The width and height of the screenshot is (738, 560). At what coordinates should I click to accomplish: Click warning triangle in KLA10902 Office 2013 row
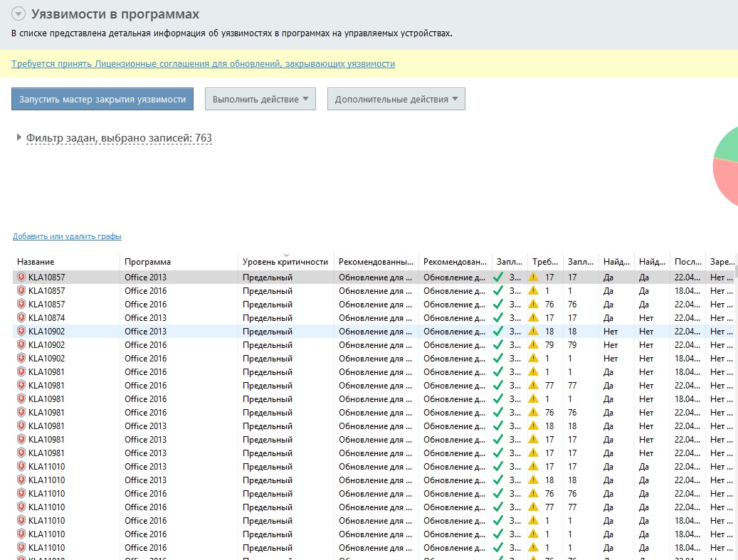tap(533, 332)
